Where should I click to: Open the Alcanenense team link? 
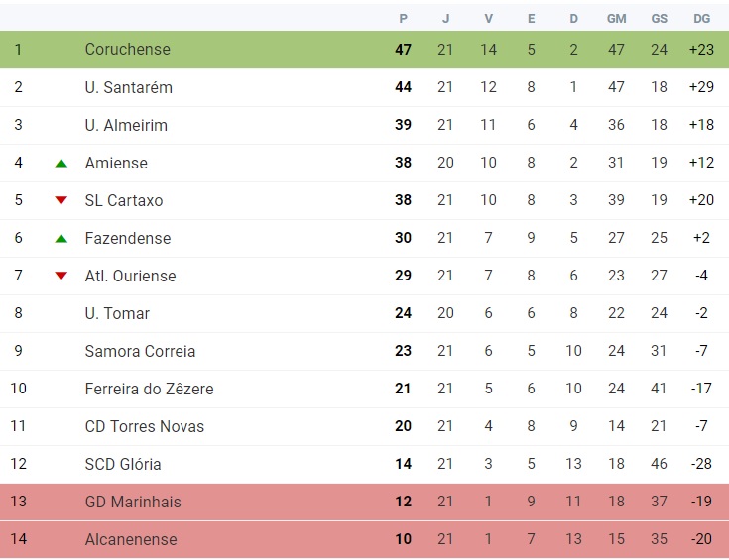tap(131, 539)
